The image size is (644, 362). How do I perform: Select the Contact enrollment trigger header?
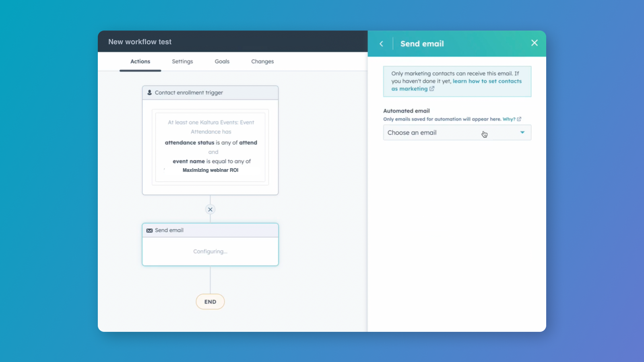(210, 93)
